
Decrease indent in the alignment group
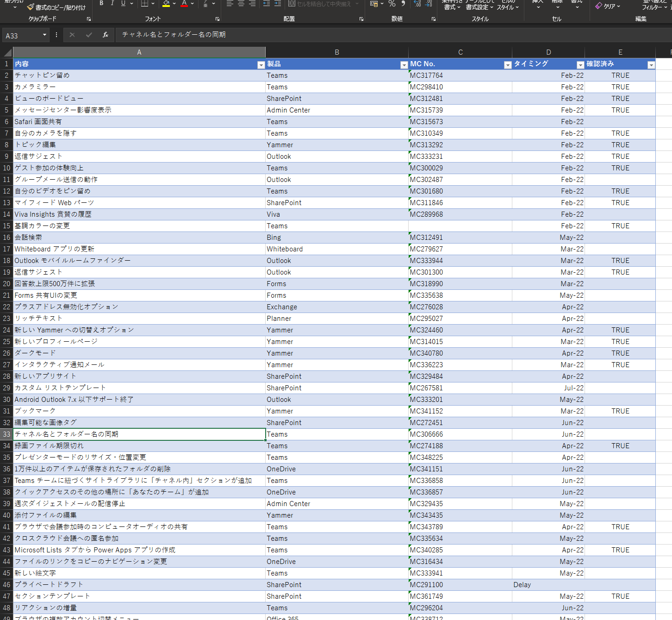click(267, 3)
